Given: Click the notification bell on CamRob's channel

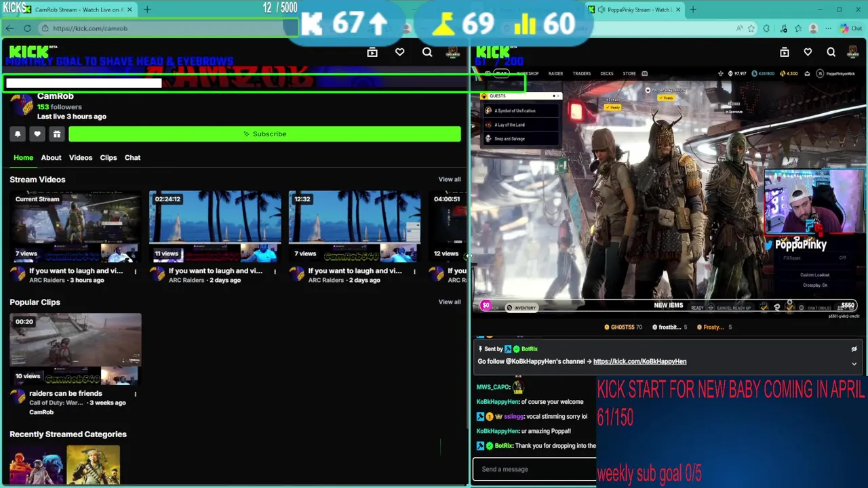Looking at the screenshot, I should 18,134.
